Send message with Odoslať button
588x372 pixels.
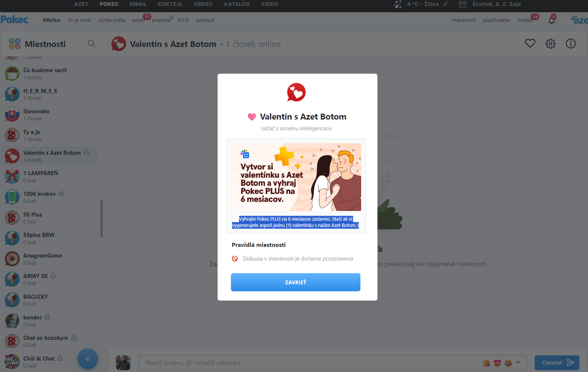(557, 363)
